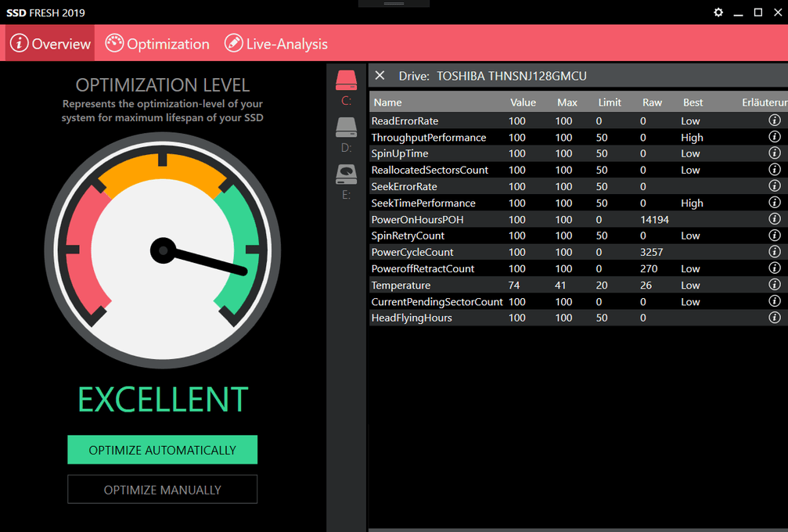This screenshot has height=532, width=788.
Task: Open the Live-Analysis tab
Action: click(x=276, y=44)
